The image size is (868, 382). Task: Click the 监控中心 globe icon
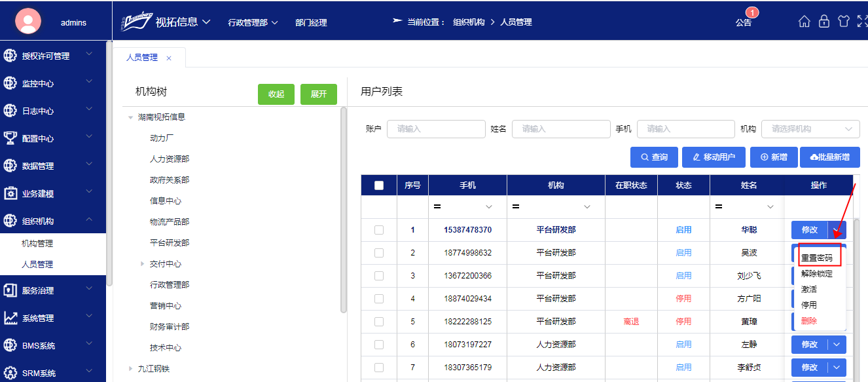(10, 83)
